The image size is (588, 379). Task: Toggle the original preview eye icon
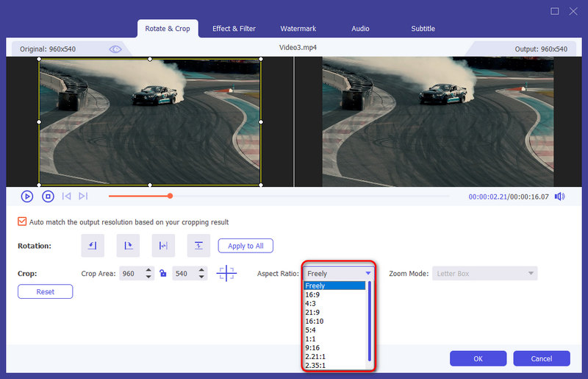tap(115, 49)
